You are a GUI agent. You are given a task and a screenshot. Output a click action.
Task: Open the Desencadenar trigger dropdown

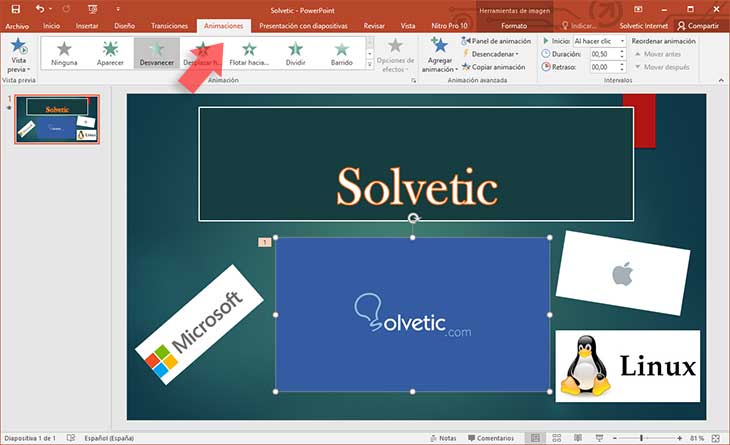click(490, 54)
